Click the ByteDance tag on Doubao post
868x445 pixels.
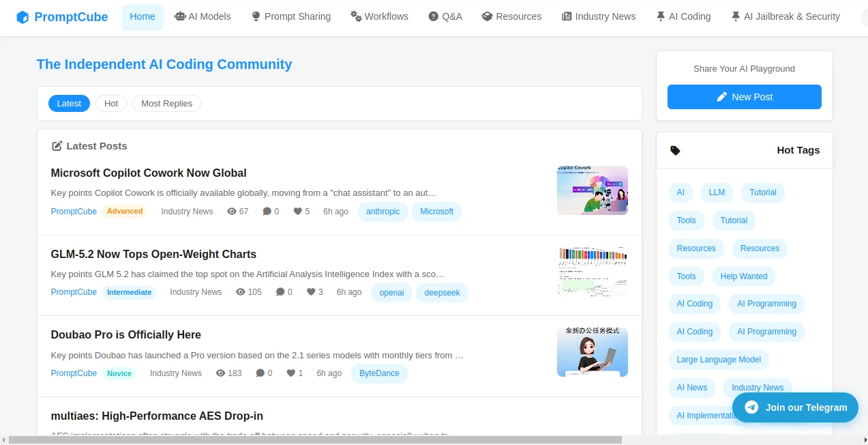379,373
